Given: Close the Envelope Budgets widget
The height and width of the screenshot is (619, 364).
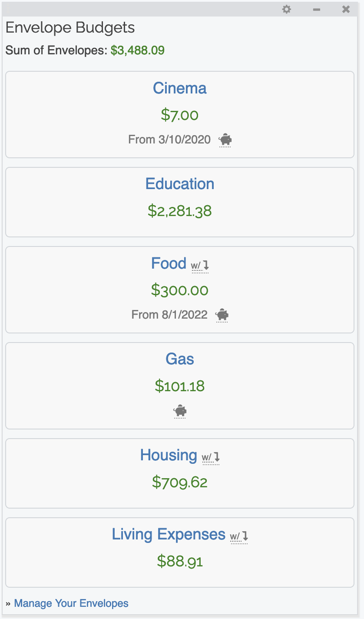Looking at the screenshot, I should tap(346, 9).
